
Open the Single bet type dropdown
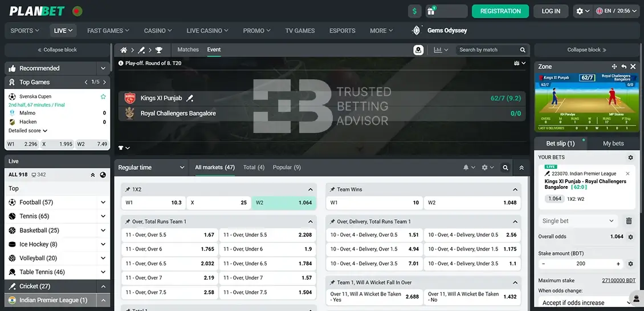click(x=578, y=221)
